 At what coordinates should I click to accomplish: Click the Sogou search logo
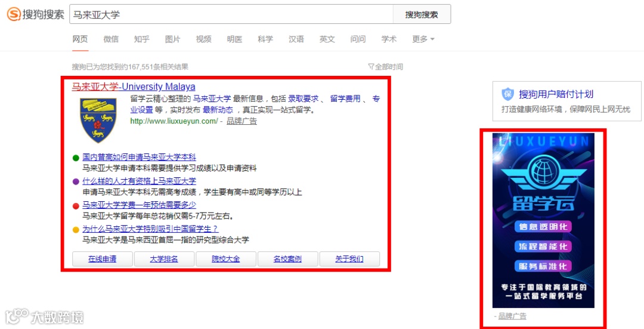tap(36, 14)
